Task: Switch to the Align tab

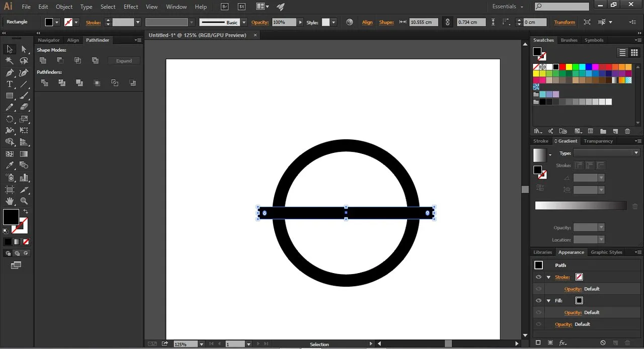Action: pos(73,40)
